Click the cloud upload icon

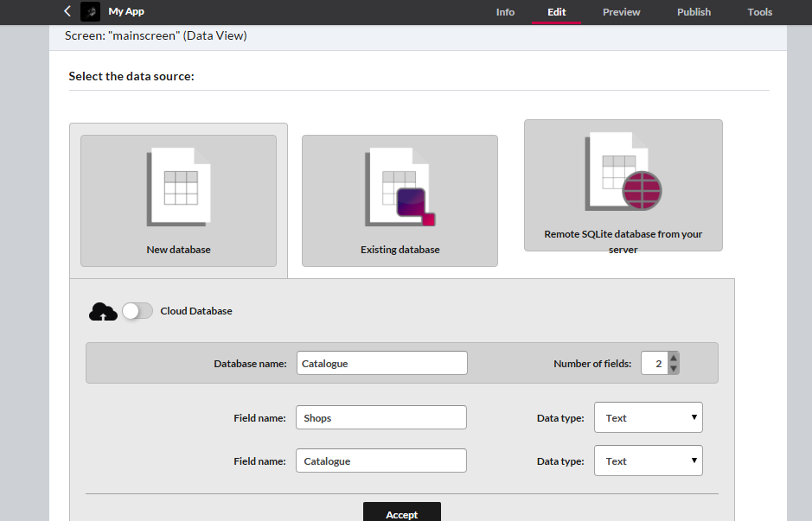coord(103,311)
